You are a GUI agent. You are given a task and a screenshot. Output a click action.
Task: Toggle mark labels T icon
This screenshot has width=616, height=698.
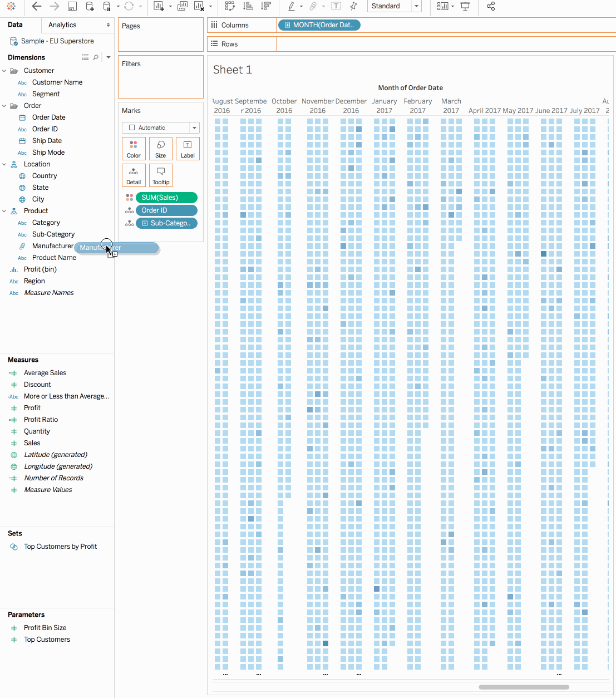(x=336, y=6)
